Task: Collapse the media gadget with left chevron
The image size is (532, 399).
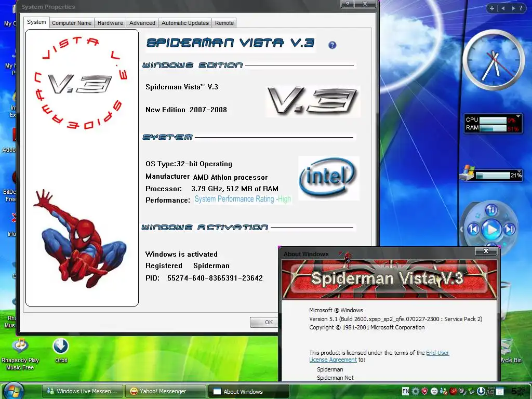Action: pyautogui.click(x=461, y=229)
